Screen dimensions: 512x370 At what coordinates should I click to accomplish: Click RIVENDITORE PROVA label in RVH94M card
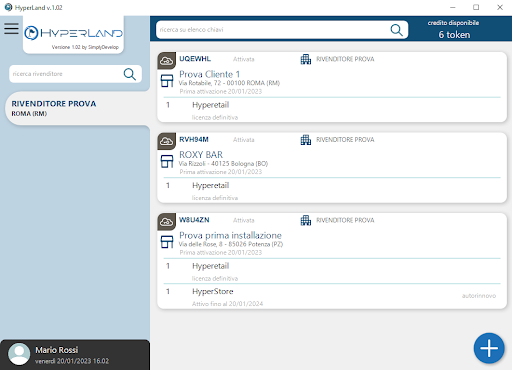click(345, 140)
